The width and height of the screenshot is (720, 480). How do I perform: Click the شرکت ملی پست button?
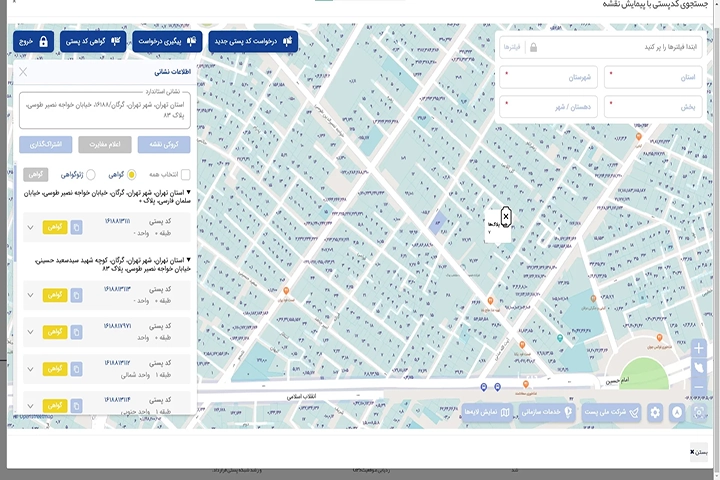tap(611, 412)
